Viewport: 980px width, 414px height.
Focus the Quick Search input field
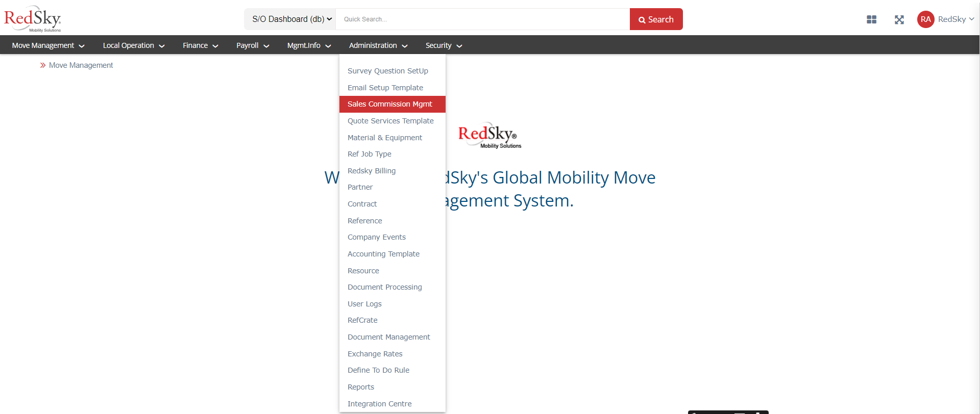(x=482, y=19)
